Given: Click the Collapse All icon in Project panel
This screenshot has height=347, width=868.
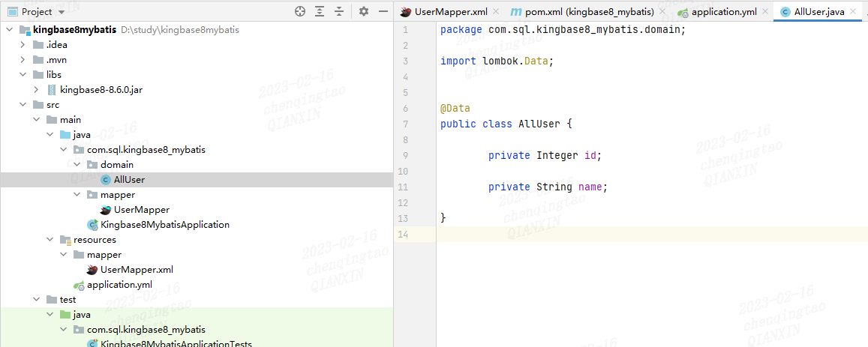Looking at the screenshot, I should tap(339, 11).
